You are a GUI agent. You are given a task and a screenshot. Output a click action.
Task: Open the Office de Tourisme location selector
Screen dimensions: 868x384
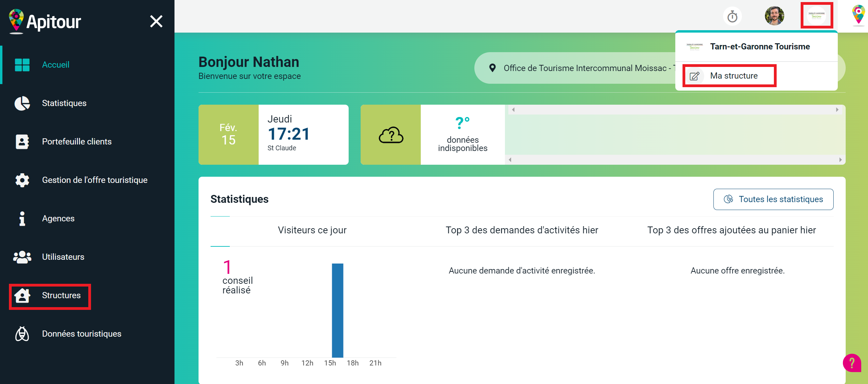click(580, 68)
